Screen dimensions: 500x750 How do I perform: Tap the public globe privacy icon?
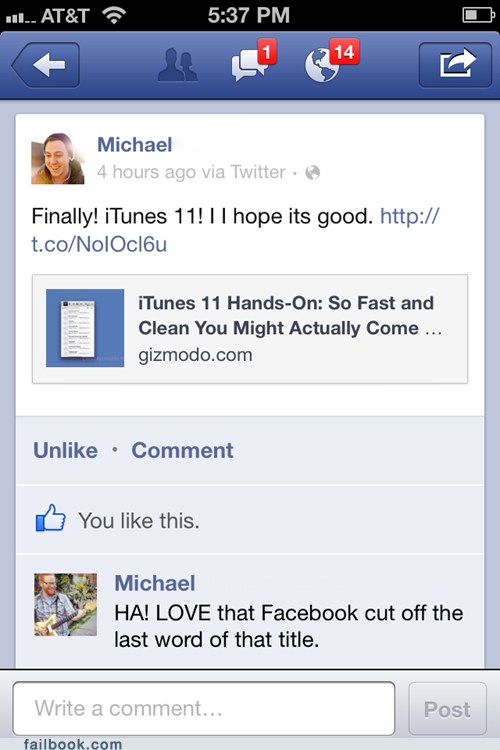312,172
